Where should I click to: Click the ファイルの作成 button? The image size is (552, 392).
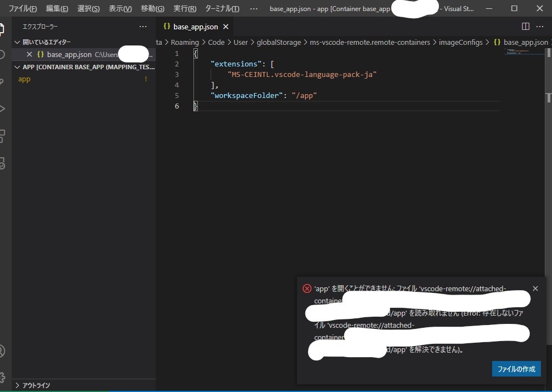click(516, 369)
